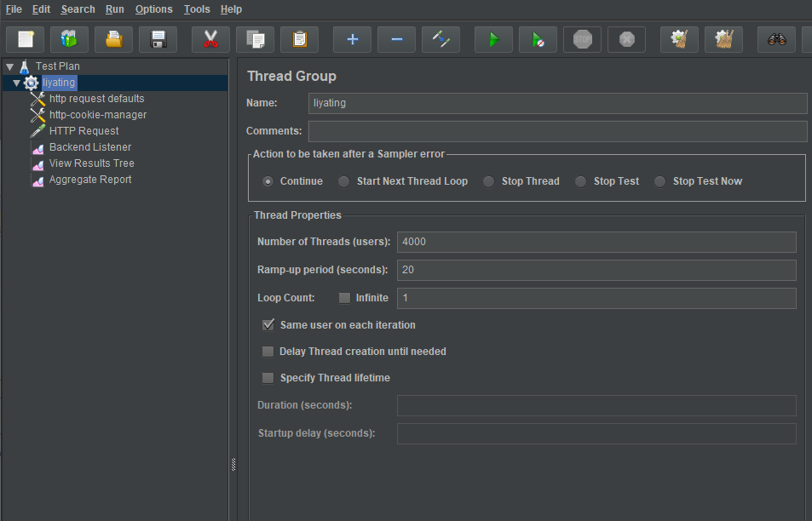Click the Number of Threads field
The height and width of the screenshot is (521, 812).
click(x=596, y=242)
